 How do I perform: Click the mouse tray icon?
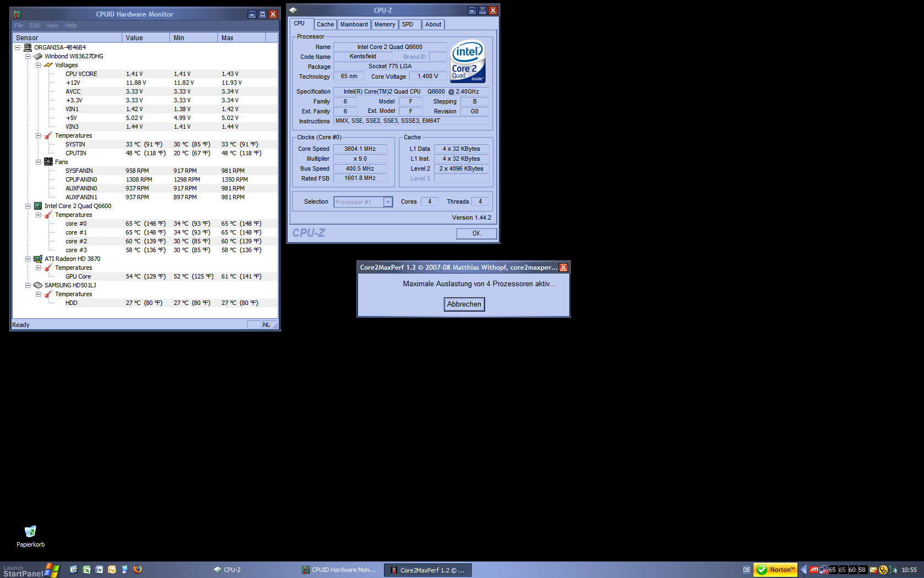893,570
